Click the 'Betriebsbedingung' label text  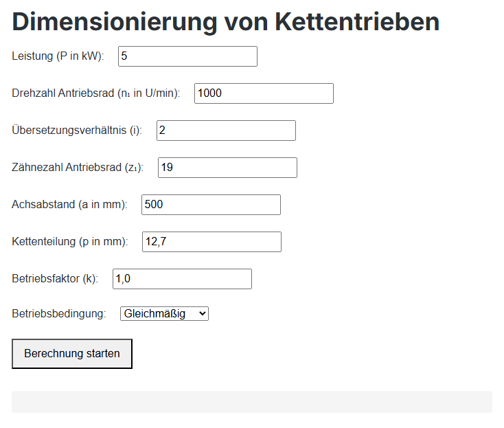(59, 314)
